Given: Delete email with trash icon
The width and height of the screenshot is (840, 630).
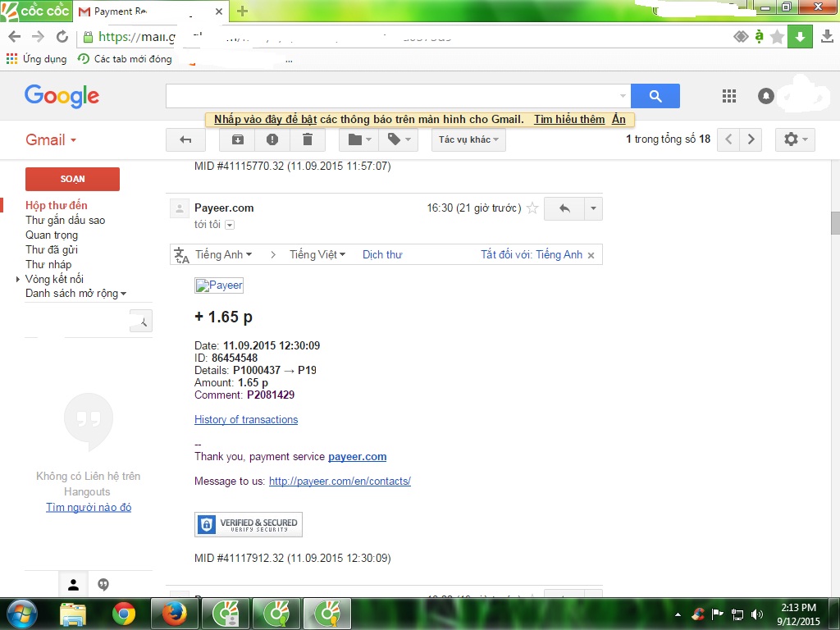Looking at the screenshot, I should (308, 139).
